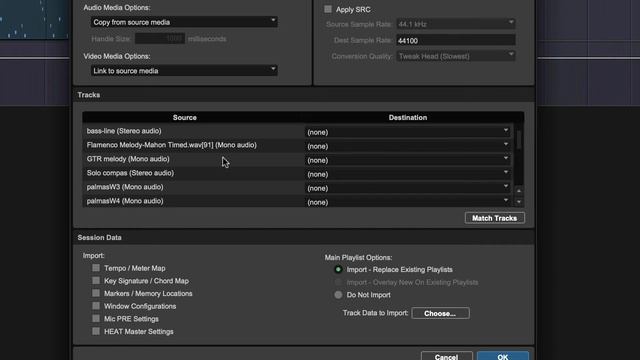Select the GTR melody (Mono audio) source track
The image size is (640, 360).
(128, 159)
